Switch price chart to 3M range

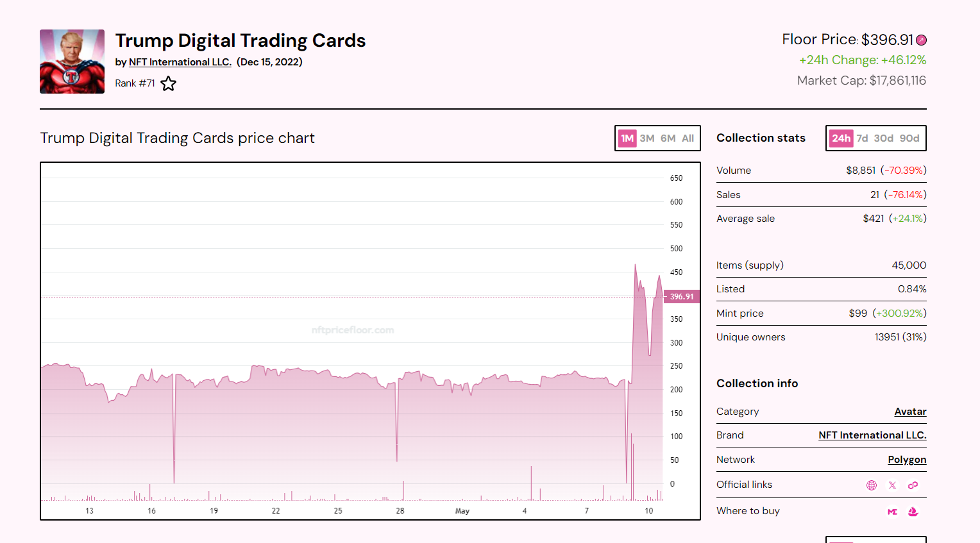(646, 138)
